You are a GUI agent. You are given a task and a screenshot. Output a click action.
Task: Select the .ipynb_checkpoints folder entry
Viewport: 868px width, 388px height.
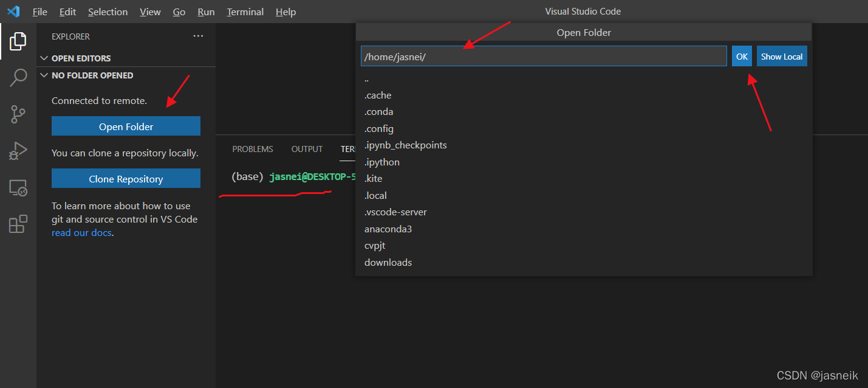(584, 145)
